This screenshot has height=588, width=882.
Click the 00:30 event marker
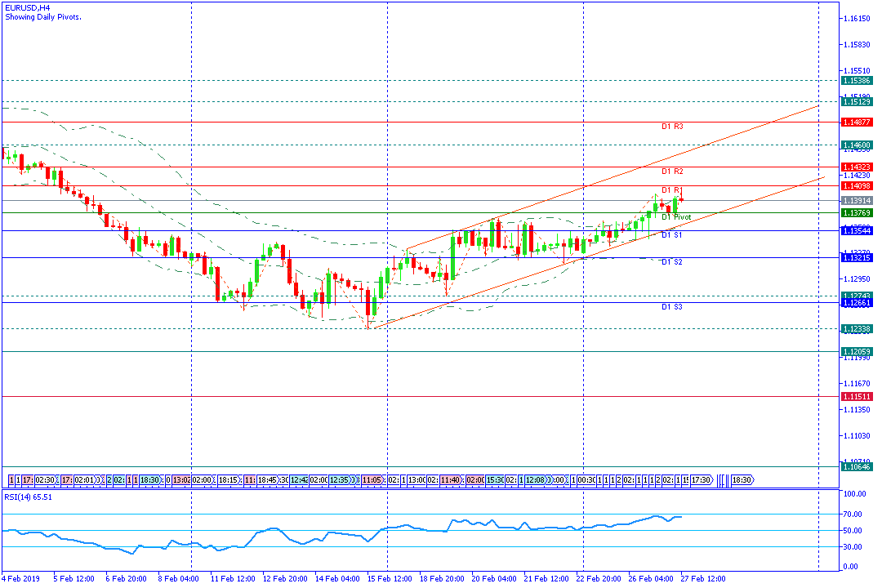(586, 480)
